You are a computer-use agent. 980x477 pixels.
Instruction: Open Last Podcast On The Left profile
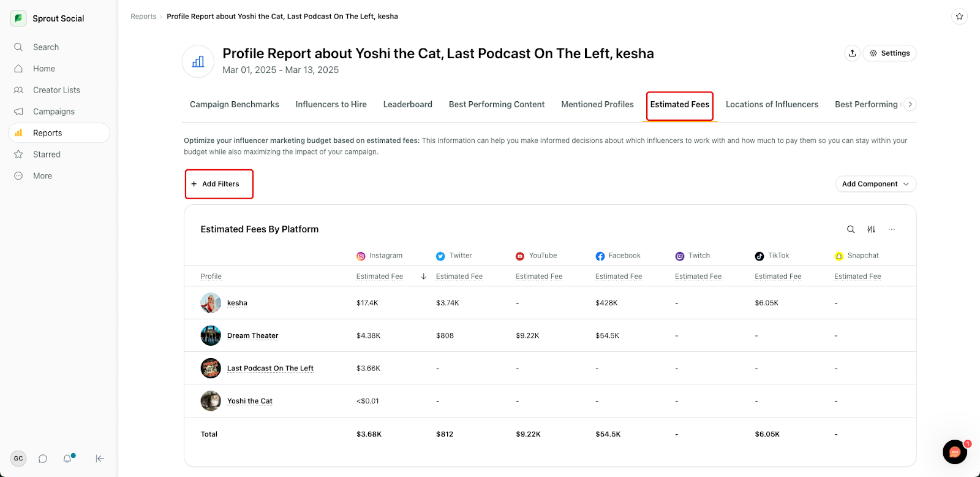point(270,368)
